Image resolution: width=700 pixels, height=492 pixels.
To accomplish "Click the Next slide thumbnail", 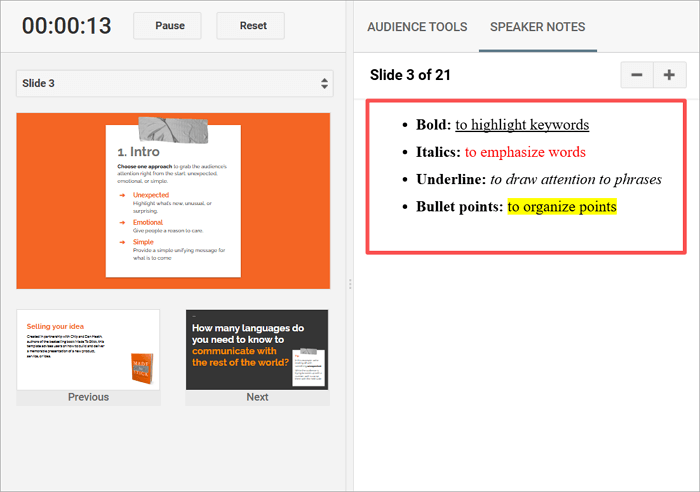I will point(257,349).
